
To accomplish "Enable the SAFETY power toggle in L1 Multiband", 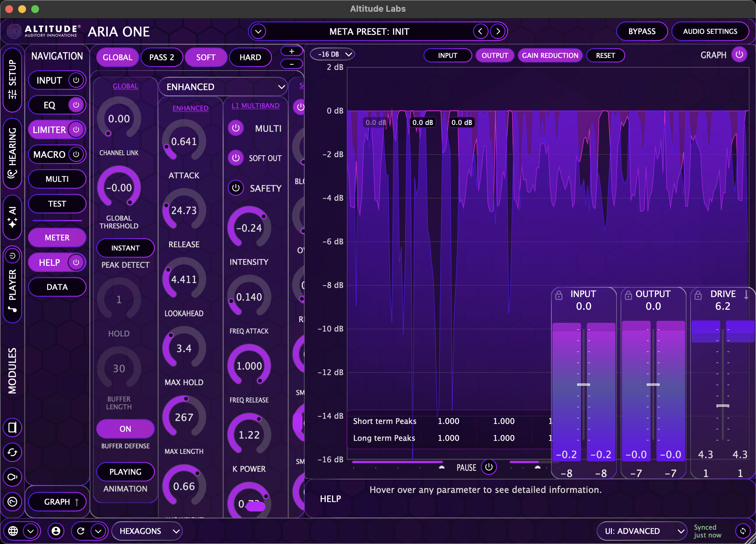I will coord(236,188).
